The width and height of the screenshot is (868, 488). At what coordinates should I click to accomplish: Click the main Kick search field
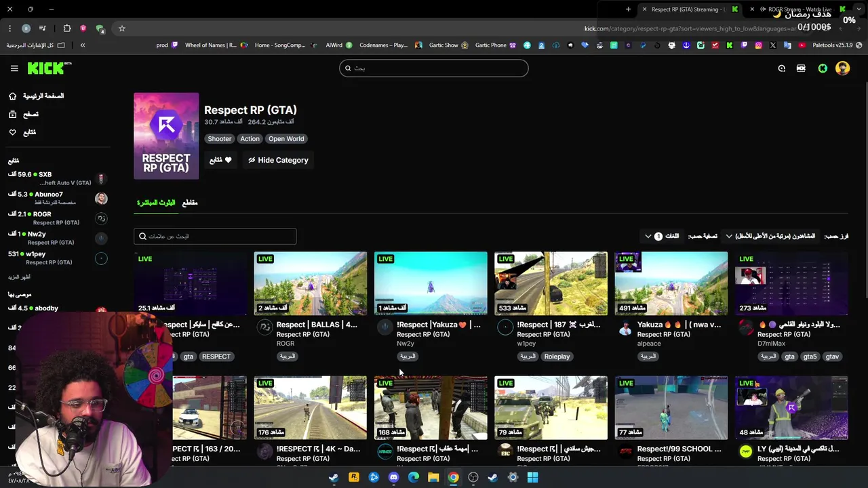[434, 68]
